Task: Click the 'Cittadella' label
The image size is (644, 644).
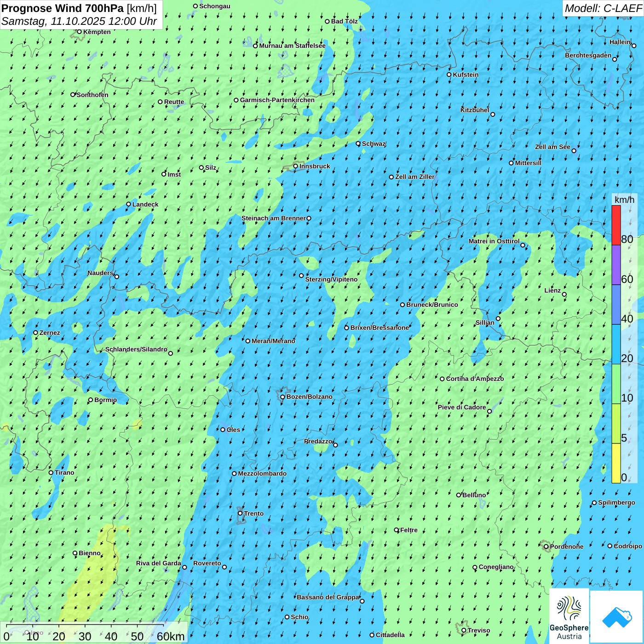Action: click(x=390, y=635)
